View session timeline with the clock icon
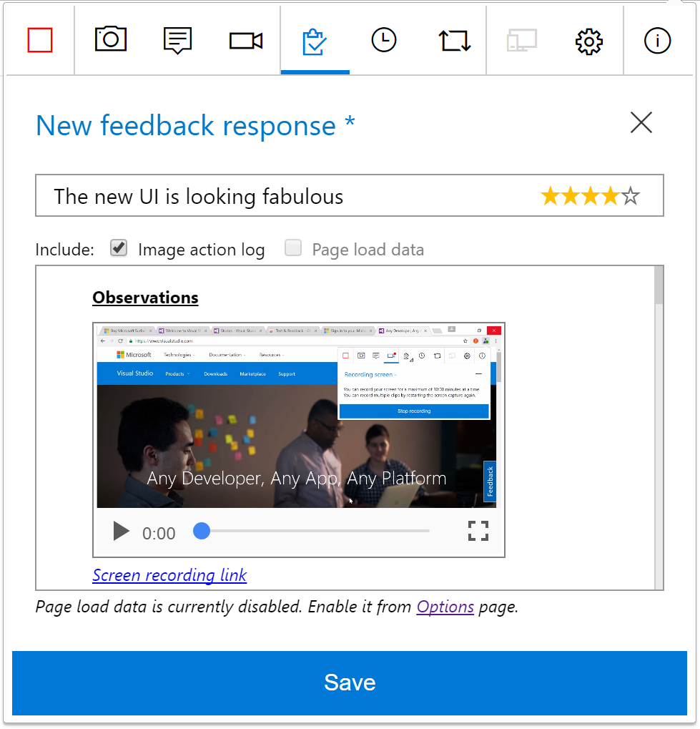Image resolution: width=700 pixels, height=729 pixels. click(x=383, y=40)
